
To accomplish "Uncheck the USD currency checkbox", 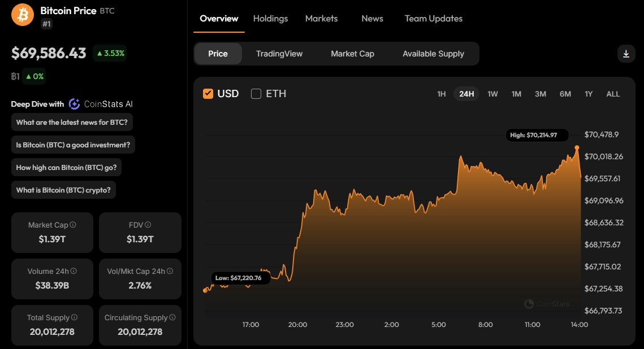I will tap(208, 94).
